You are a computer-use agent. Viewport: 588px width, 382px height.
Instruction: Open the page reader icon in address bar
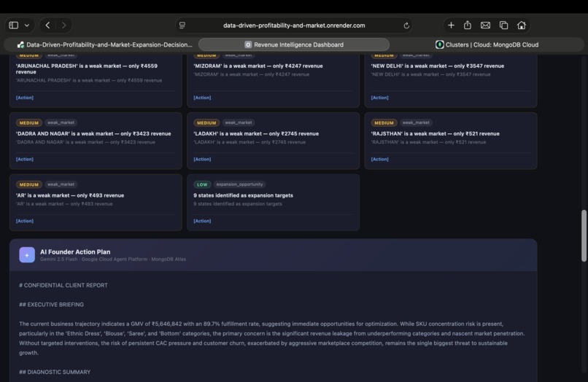tap(182, 26)
